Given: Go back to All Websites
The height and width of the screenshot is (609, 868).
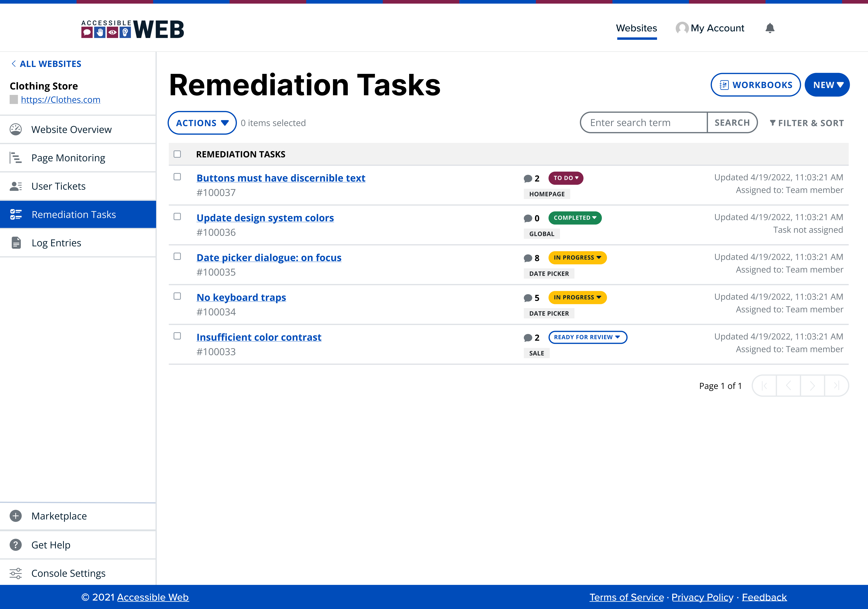Looking at the screenshot, I should (47, 64).
